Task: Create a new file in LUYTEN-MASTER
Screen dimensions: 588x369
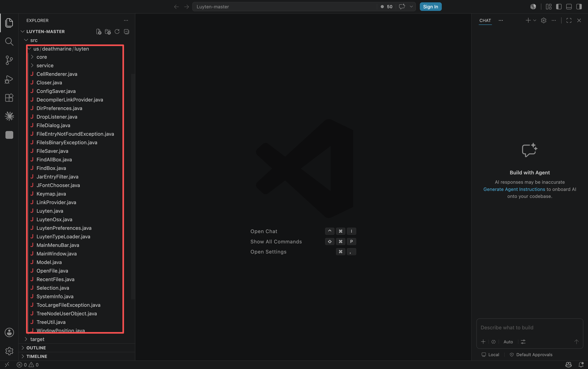Action: [99, 31]
